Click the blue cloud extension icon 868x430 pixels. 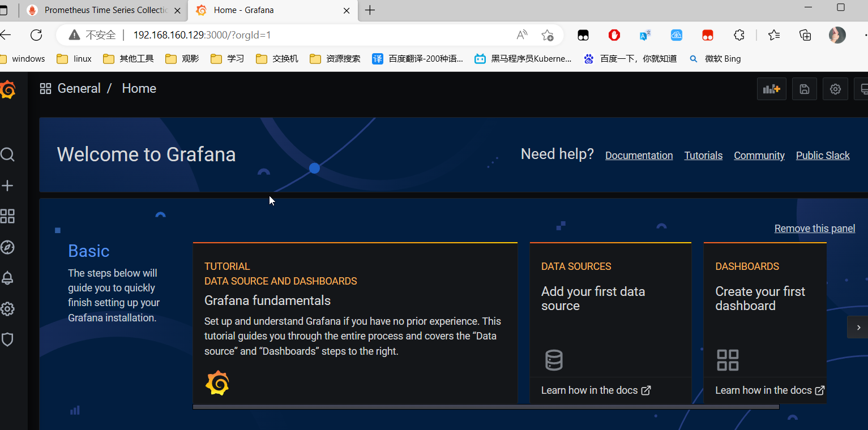pyautogui.click(x=677, y=35)
